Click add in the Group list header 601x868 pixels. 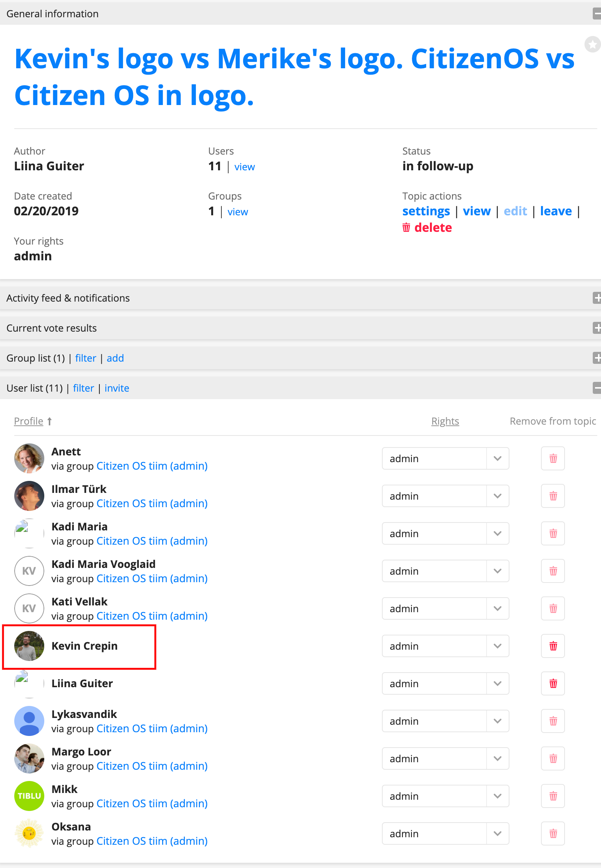(115, 358)
